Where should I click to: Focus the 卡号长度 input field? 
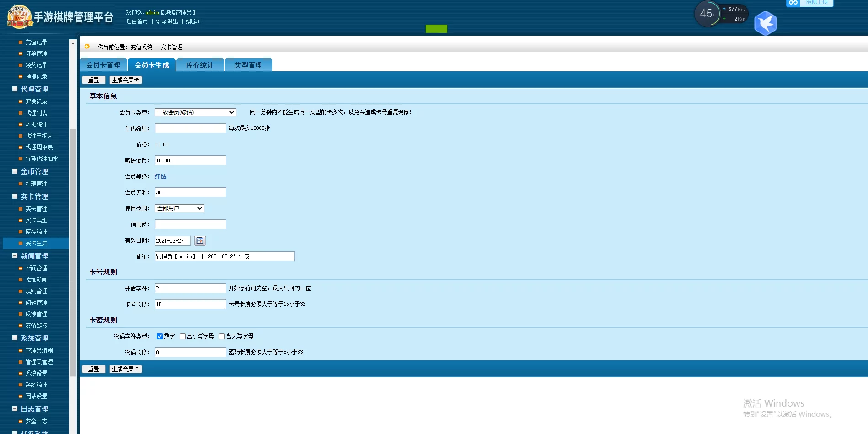coord(191,304)
